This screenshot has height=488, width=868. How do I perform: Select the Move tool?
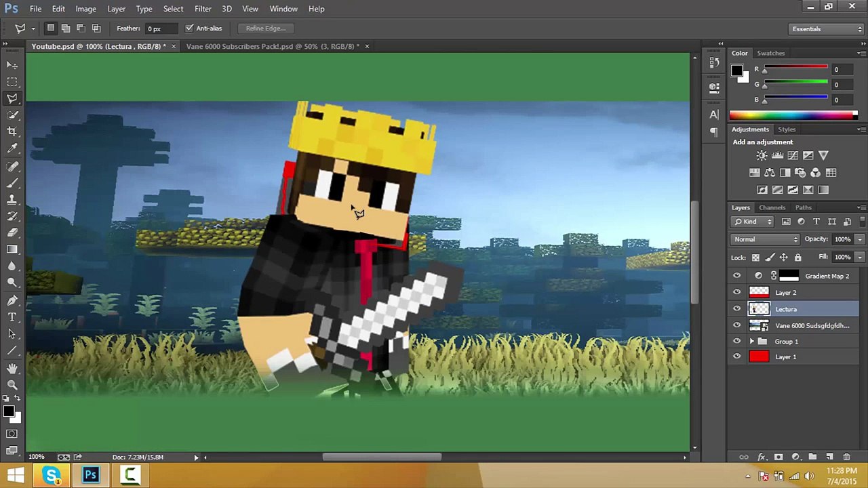point(12,65)
